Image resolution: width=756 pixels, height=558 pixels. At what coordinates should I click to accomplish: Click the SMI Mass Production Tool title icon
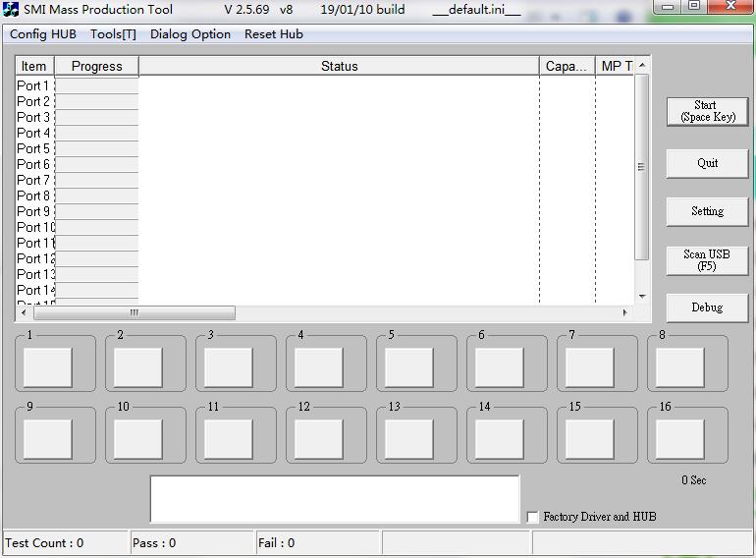[11, 9]
